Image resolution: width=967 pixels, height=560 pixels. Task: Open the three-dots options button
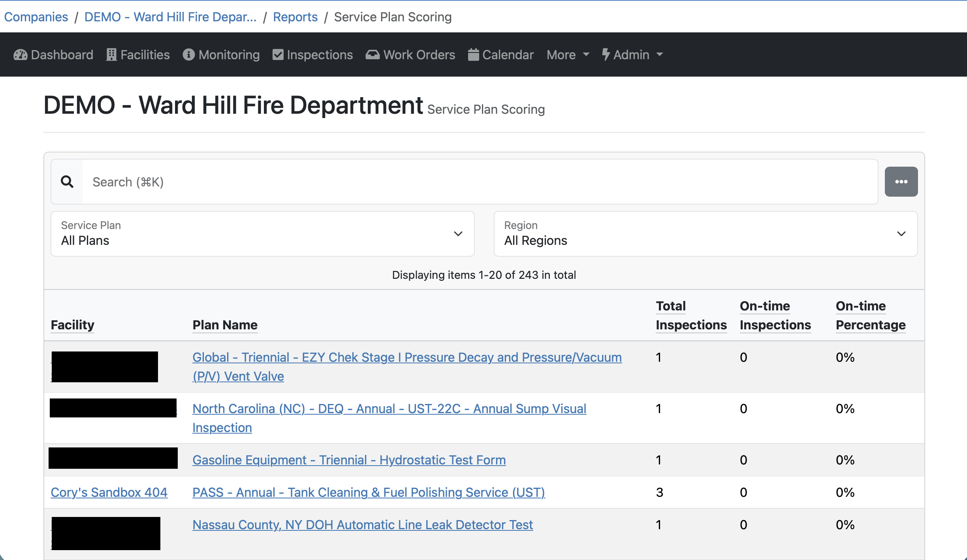coord(901,182)
